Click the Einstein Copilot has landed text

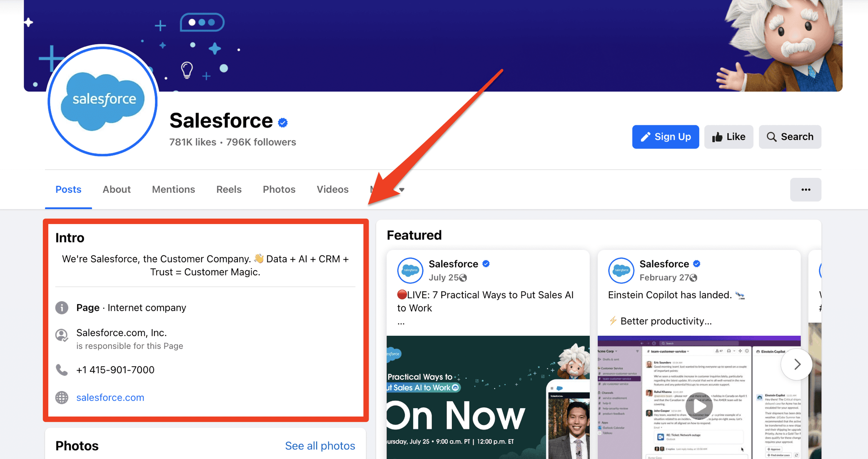pyautogui.click(x=670, y=295)
